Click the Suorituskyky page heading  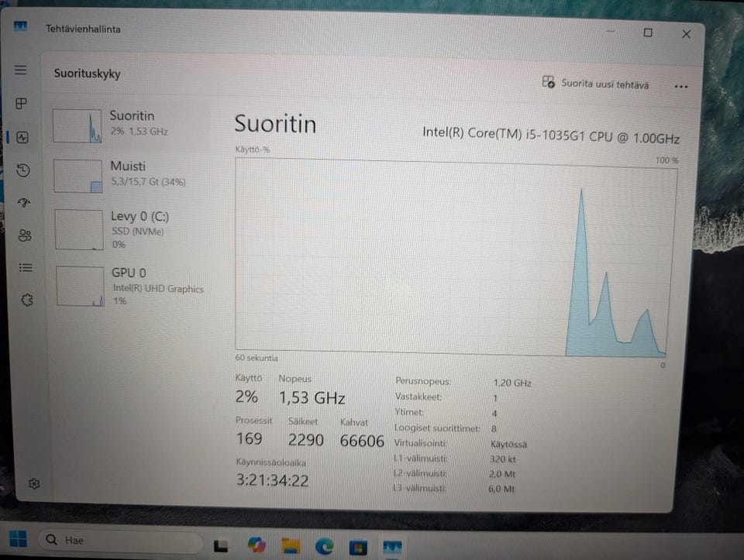click(x=88, y=74)
